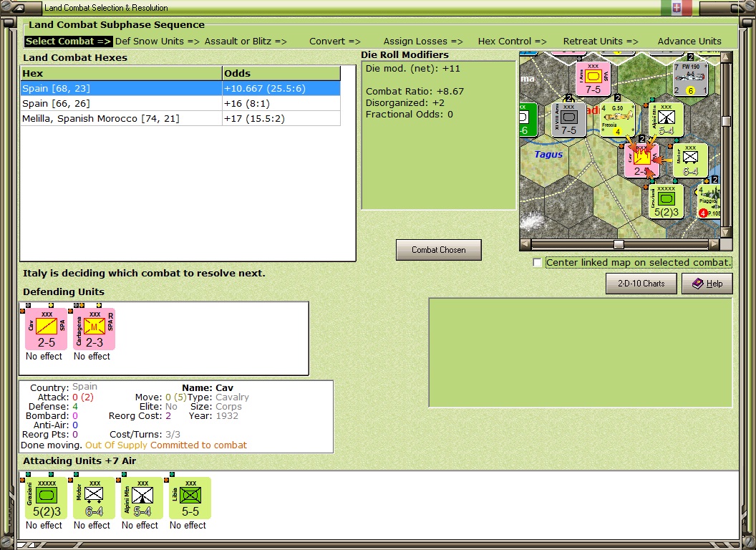Move the map horizontal scrollbar thumb

click(x=619, y=244)
